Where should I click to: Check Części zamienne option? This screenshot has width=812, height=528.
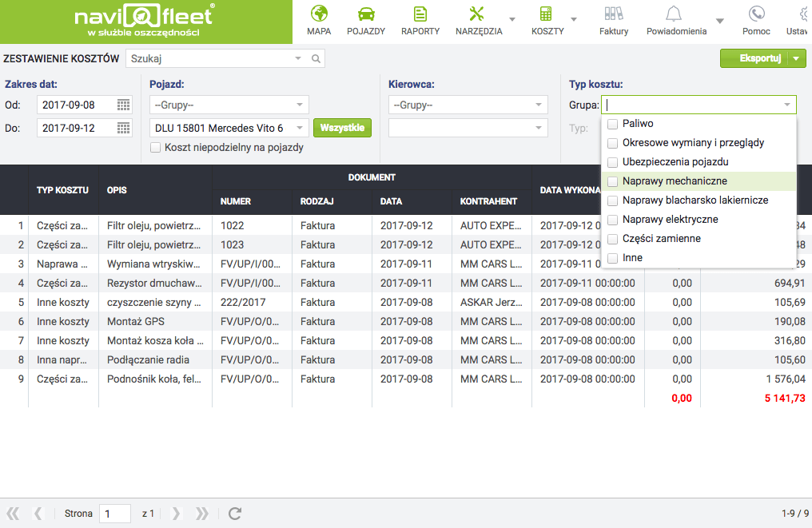coord(613,239)
